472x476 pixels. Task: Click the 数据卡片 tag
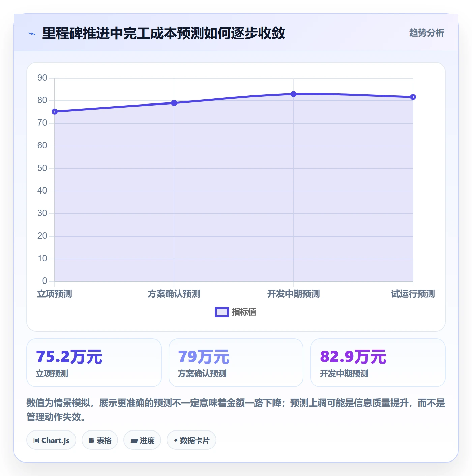point(191,440)
